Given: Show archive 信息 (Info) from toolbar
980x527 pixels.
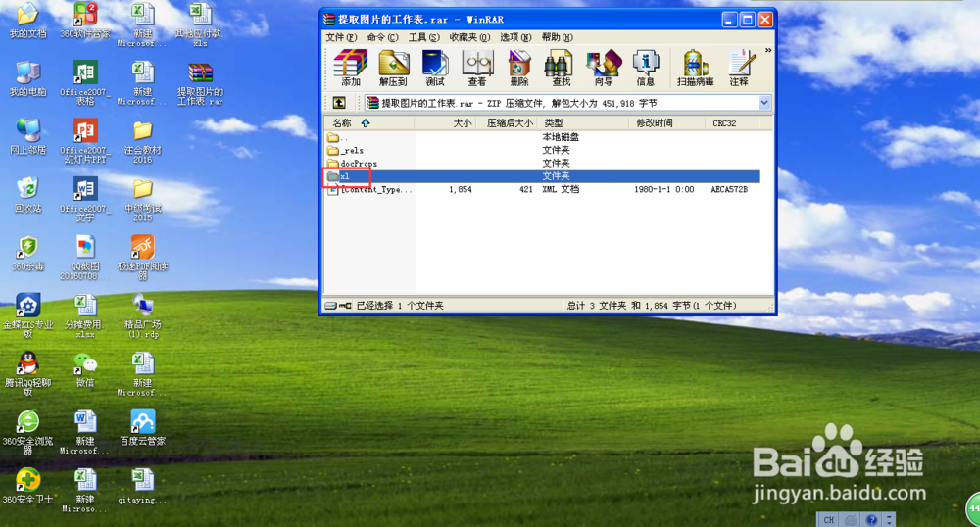Looking at the screenshot, I should pos(646,68).
